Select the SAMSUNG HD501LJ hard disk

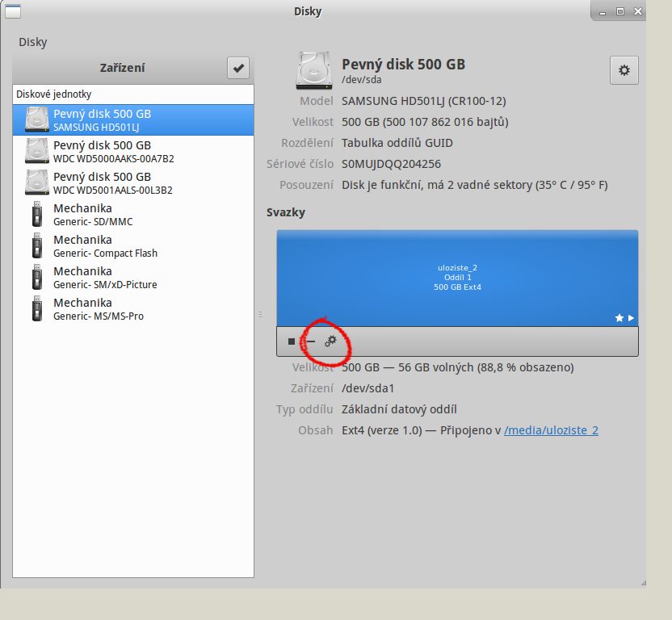133,120
